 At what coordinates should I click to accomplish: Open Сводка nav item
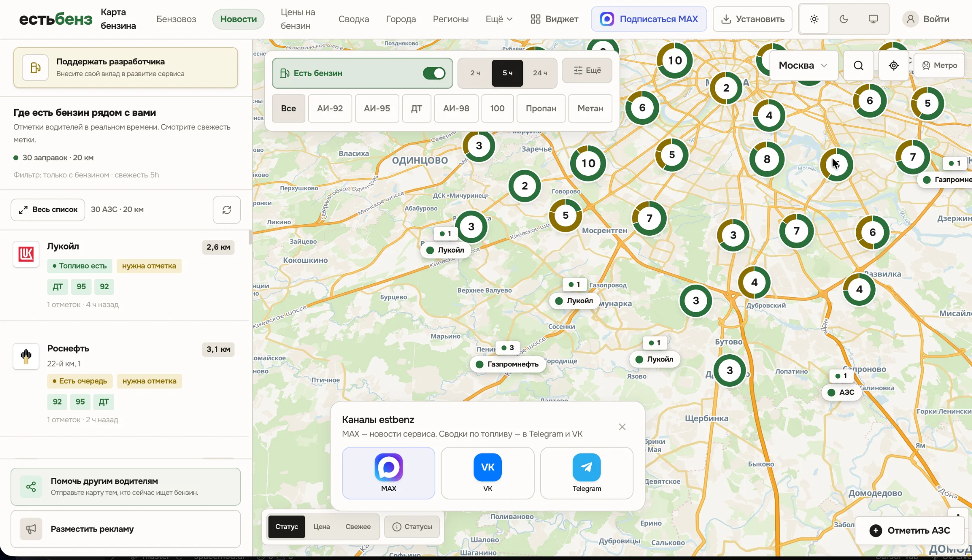[x=354, y=19]
